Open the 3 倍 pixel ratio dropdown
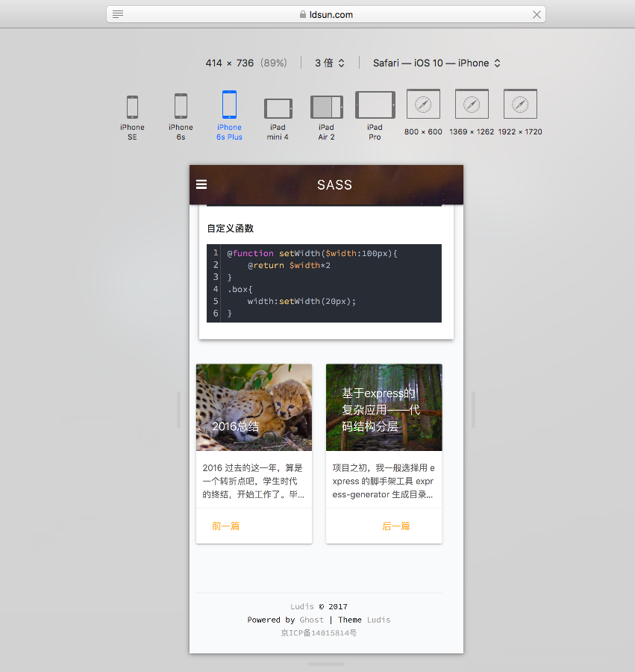Viewport: 635px width, 672px height. pyautogui.click(x=330, y=63)
